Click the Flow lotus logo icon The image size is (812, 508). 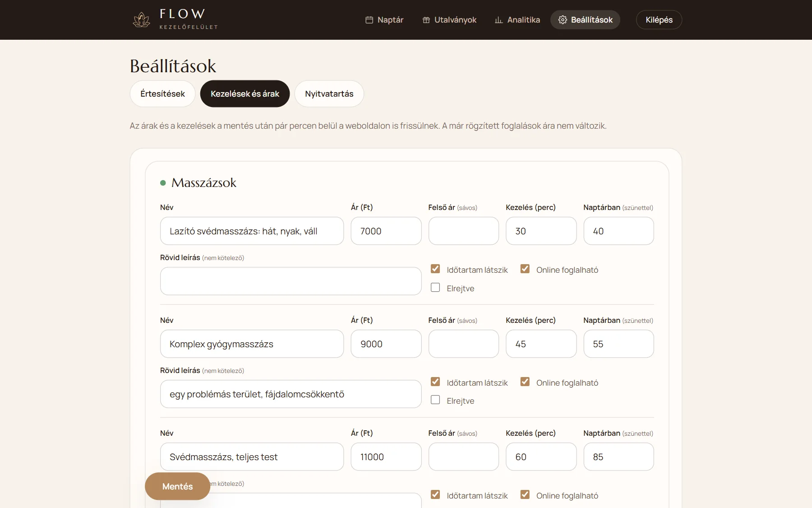(141, 20)
